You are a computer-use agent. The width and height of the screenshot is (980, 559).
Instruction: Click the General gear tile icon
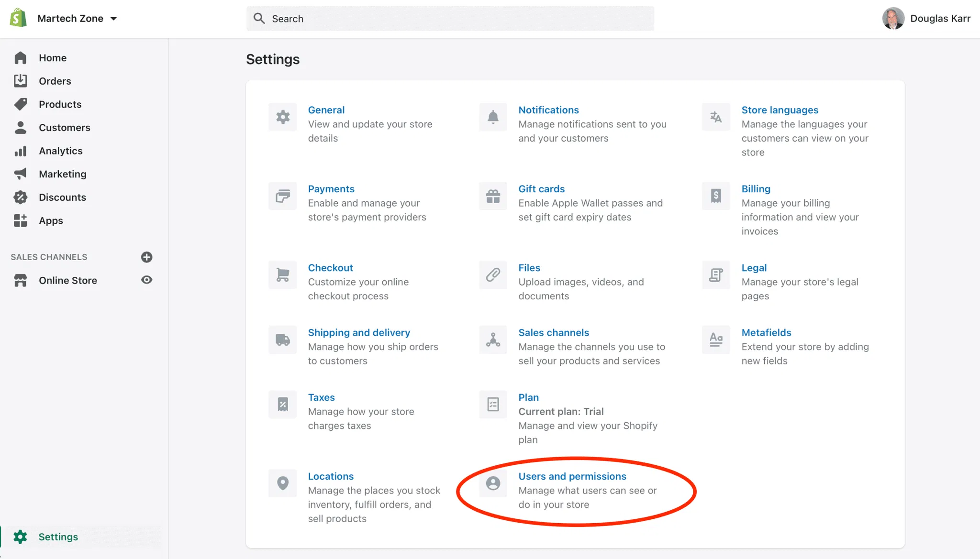click(x=282, y=117)
